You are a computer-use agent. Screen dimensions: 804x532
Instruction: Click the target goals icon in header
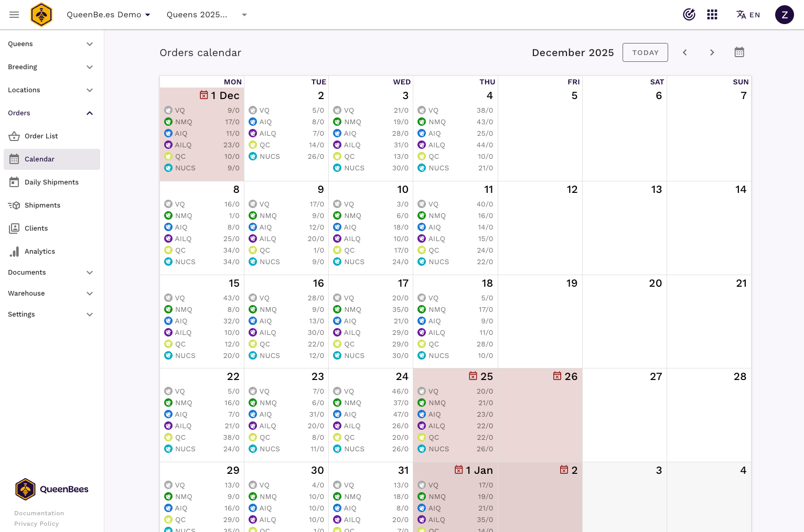click(x=689, y=15)
